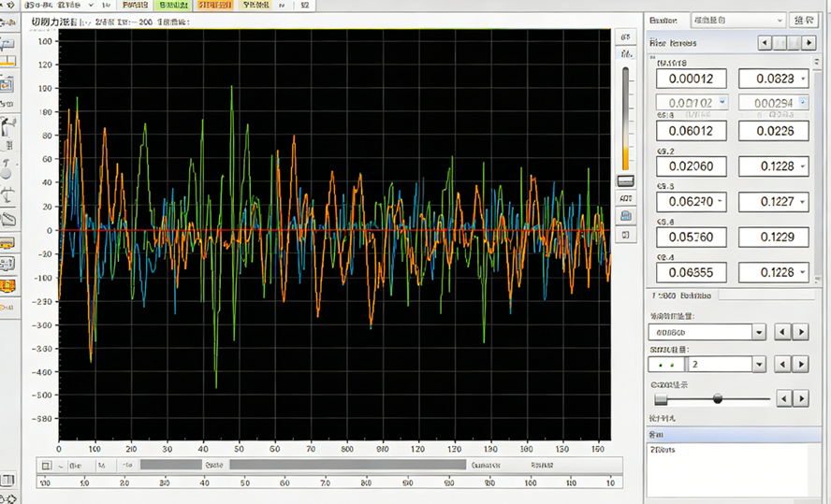Click the save disk icon beside the chart
831x504 pixels.
(x=625, y=216)
